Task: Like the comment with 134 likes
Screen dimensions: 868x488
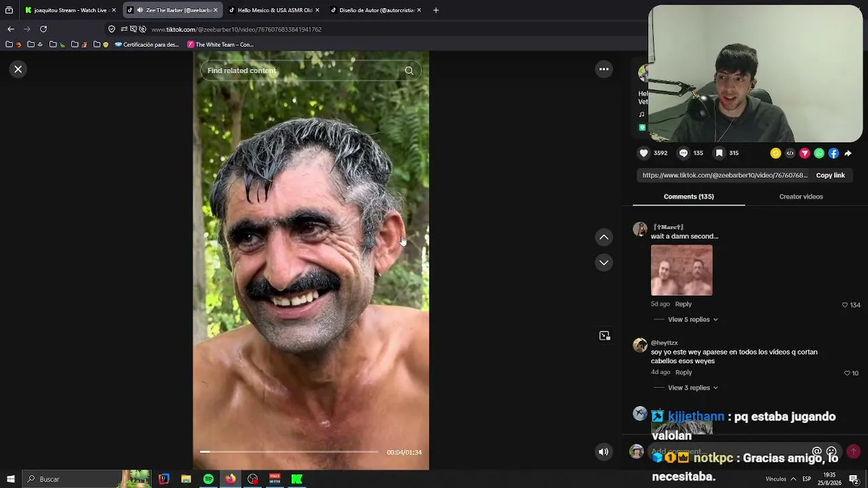Action: pos(845,305)
